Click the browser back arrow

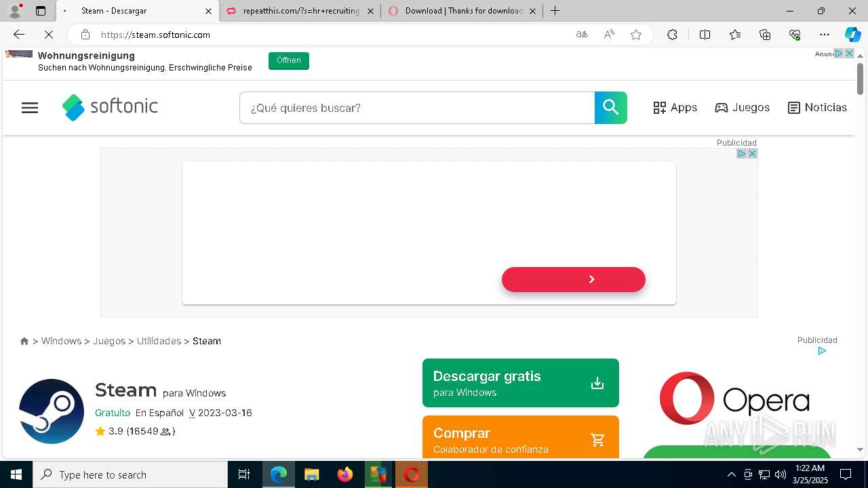pyautogui.click(x=19, y=35)
